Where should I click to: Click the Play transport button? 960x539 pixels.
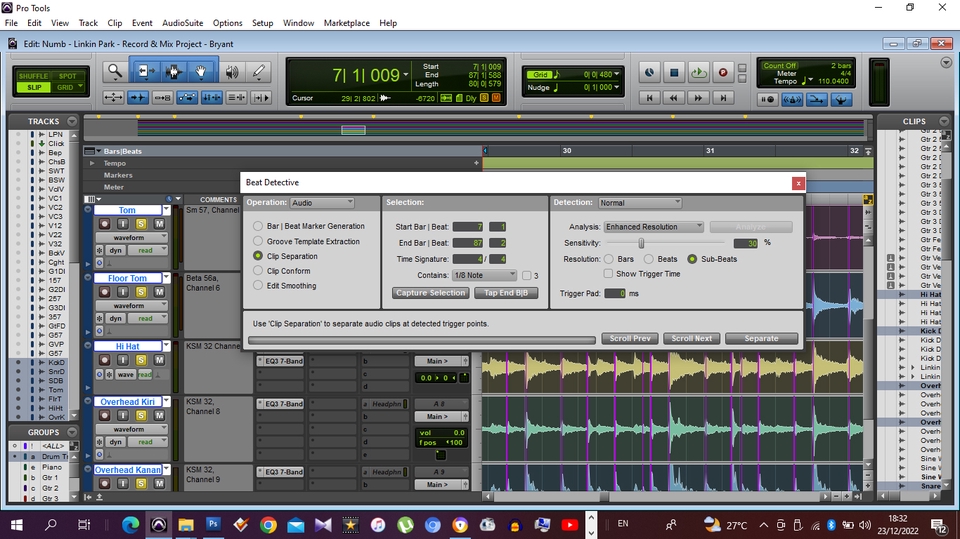[x=698, y=72]
